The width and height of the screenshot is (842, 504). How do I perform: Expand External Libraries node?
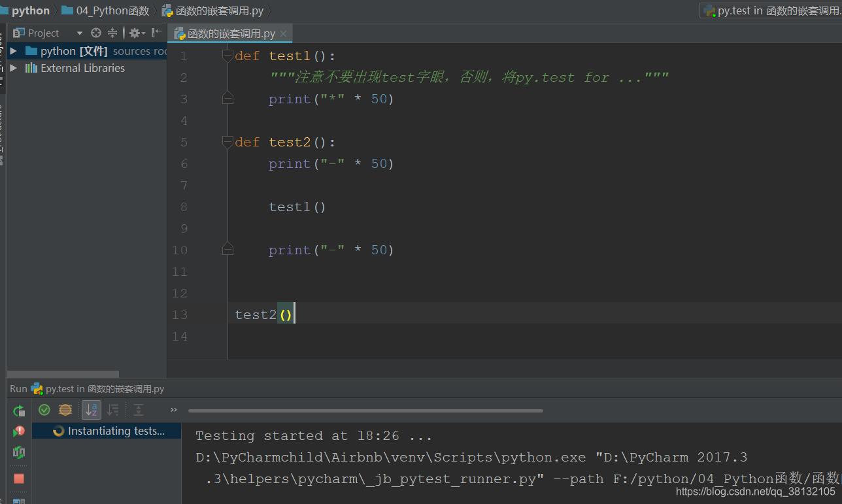(x=13, y=68)
